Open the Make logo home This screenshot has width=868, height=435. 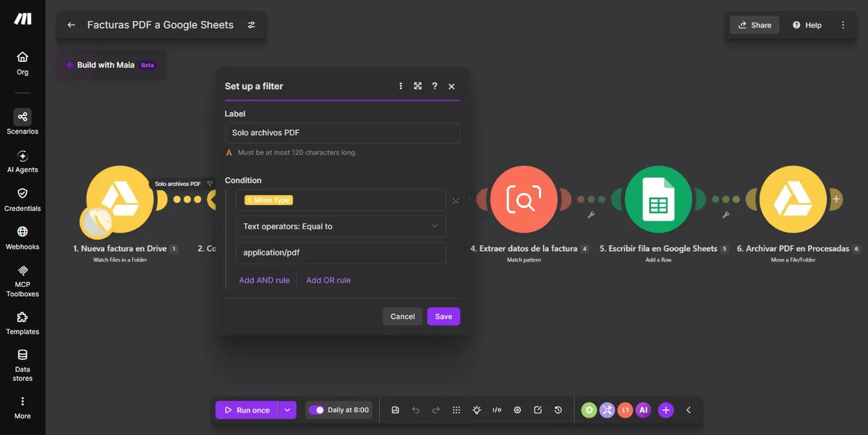(x=22, y=19)
